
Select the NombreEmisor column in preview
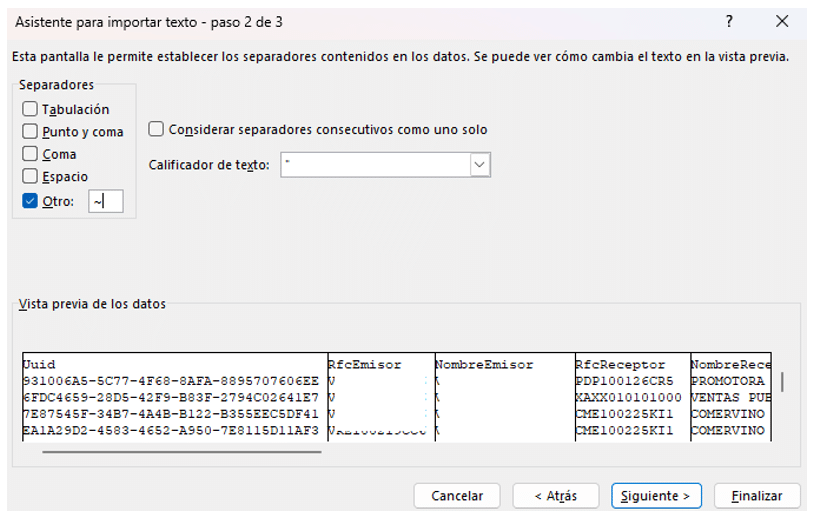pos(502,365)
